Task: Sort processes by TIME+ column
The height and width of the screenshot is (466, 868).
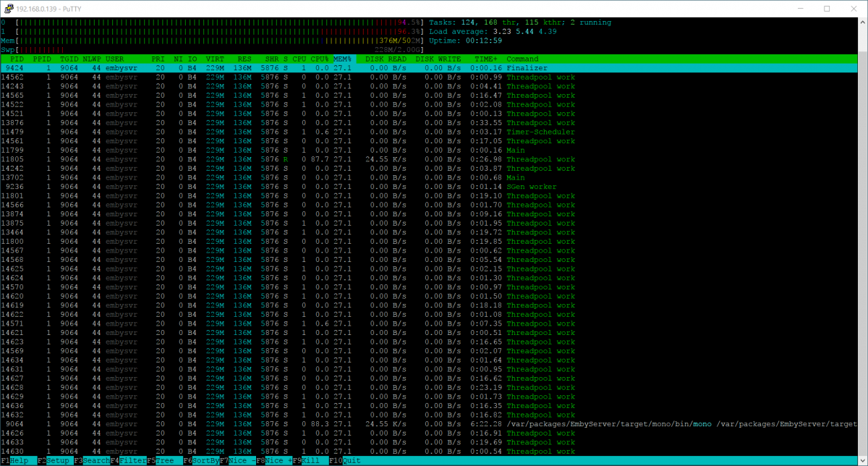Action: (485, 59)
